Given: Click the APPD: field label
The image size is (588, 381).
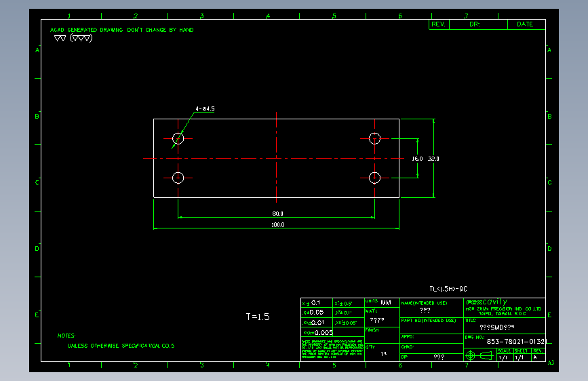Looking at the screenshot, I should [x=408, y=337].
